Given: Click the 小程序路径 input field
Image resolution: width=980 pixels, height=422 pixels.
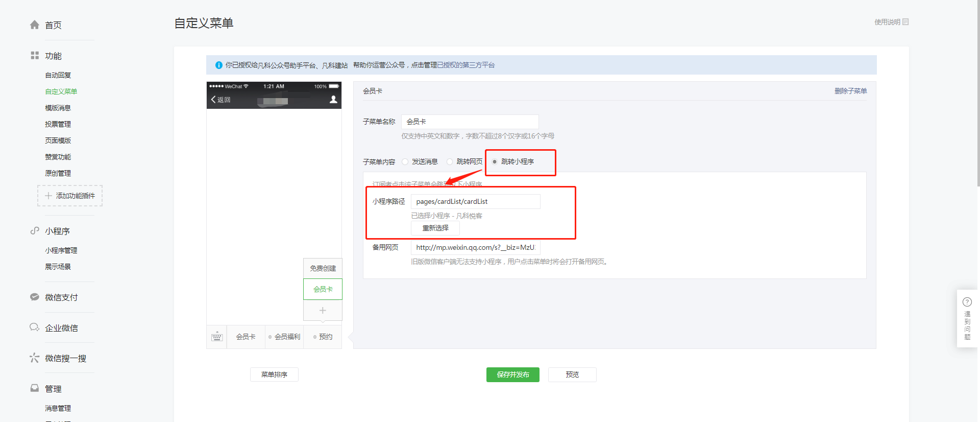Looking at the screenshot, I should click(476, 201).
